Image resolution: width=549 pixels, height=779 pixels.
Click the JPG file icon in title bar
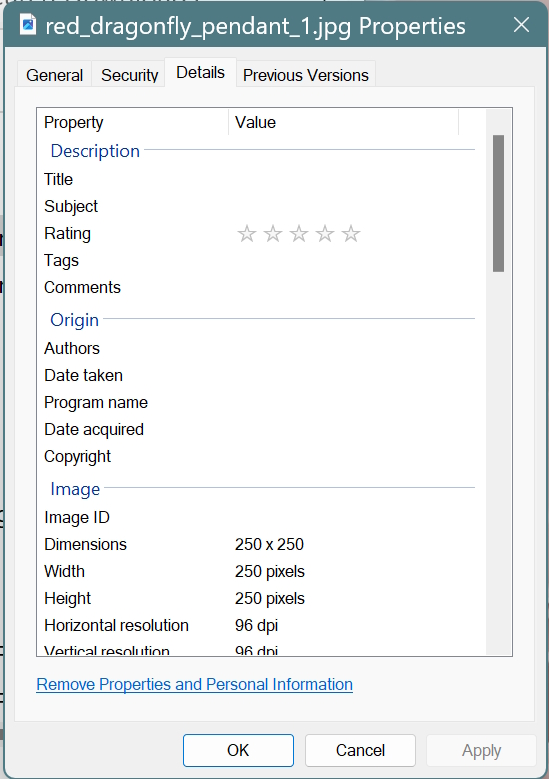(x=28, y=24)
